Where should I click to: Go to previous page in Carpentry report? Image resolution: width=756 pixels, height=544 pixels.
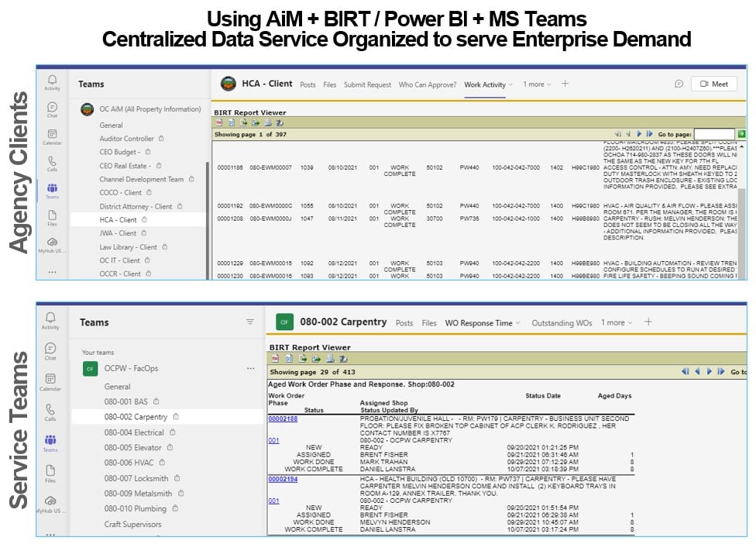pyautogui.click(x=697, y=371)
